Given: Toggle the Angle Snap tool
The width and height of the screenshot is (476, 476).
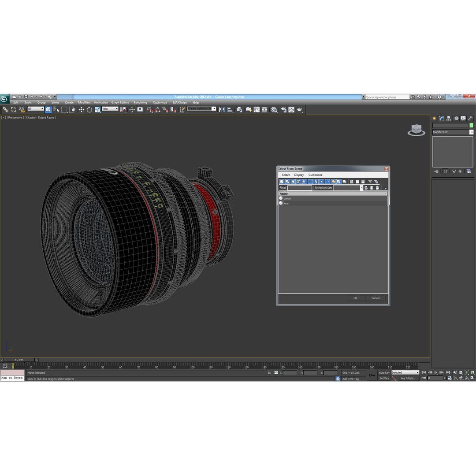Looking at the screenshot, I should click(157, 110).
